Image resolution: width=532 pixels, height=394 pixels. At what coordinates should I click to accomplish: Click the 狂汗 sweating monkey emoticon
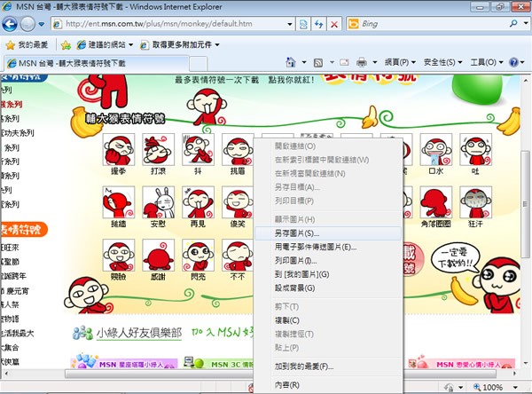click(475, 202)
